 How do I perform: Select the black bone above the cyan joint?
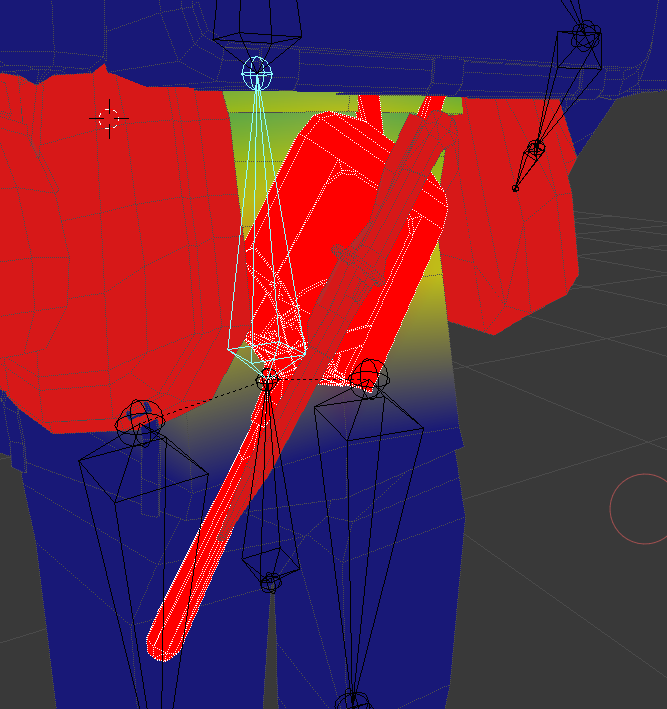(257, 32)
